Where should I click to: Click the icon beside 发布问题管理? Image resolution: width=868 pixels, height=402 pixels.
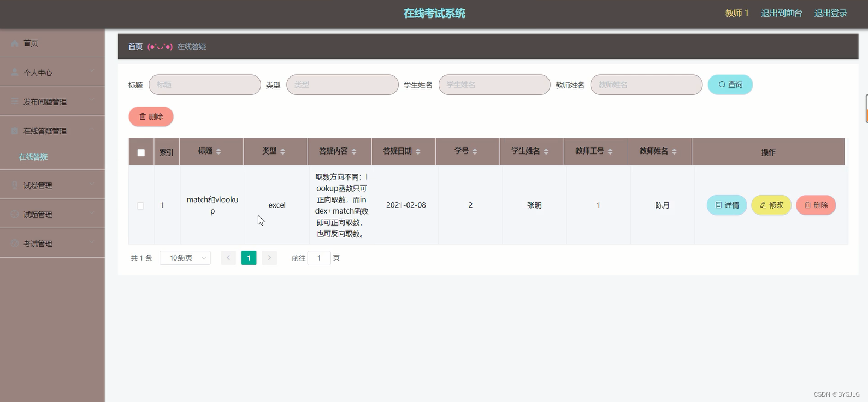(15, 101)
